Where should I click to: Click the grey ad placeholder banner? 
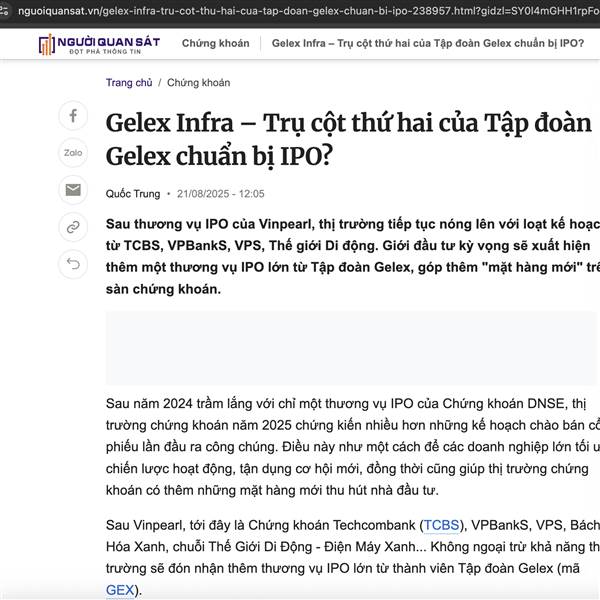[351, 348]
